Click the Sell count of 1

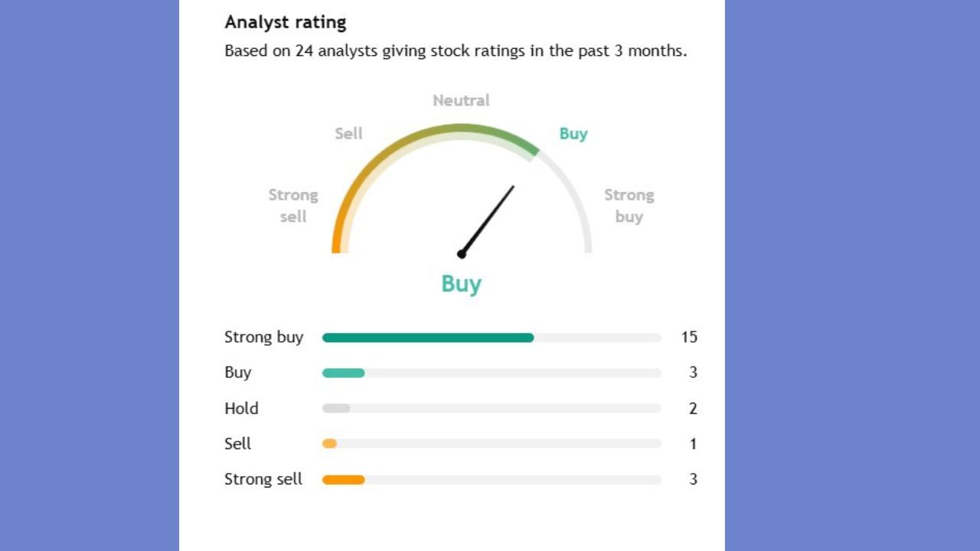coord(693,444)
